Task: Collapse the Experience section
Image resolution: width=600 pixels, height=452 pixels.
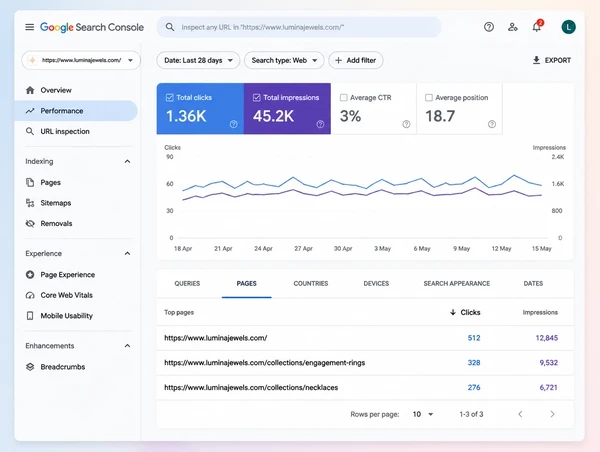Action: (127, 253)
